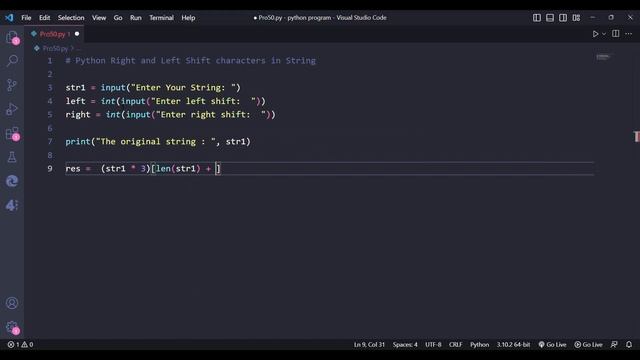The image size is (640, 360).
Task: Toggle secondary side bar layout icon
Action: pyautogui.click(x=563, y=18)
